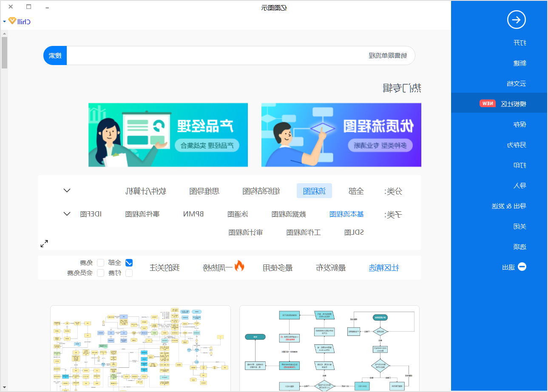Select the 组织结构图 category

(x=261, y=191)
